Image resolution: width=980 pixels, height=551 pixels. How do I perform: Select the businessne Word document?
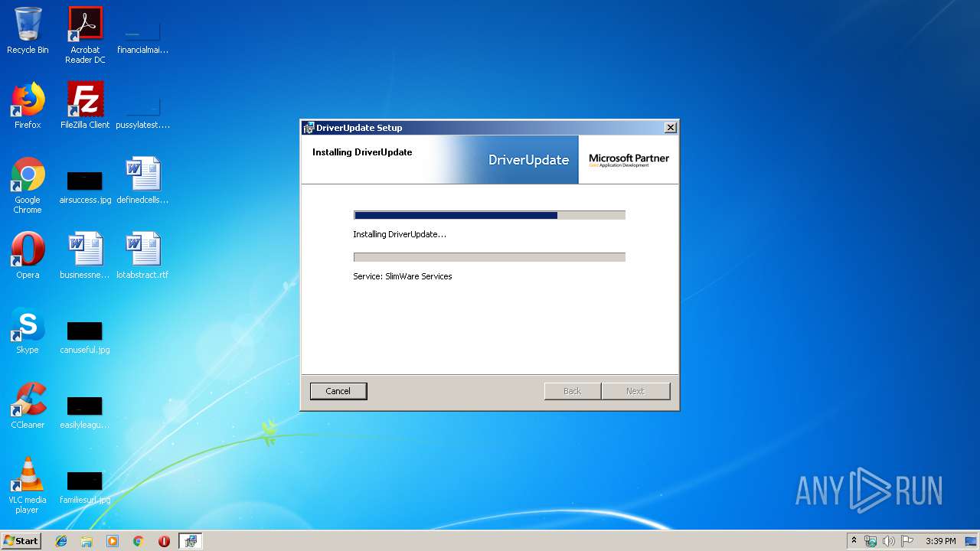click(85, 256)
